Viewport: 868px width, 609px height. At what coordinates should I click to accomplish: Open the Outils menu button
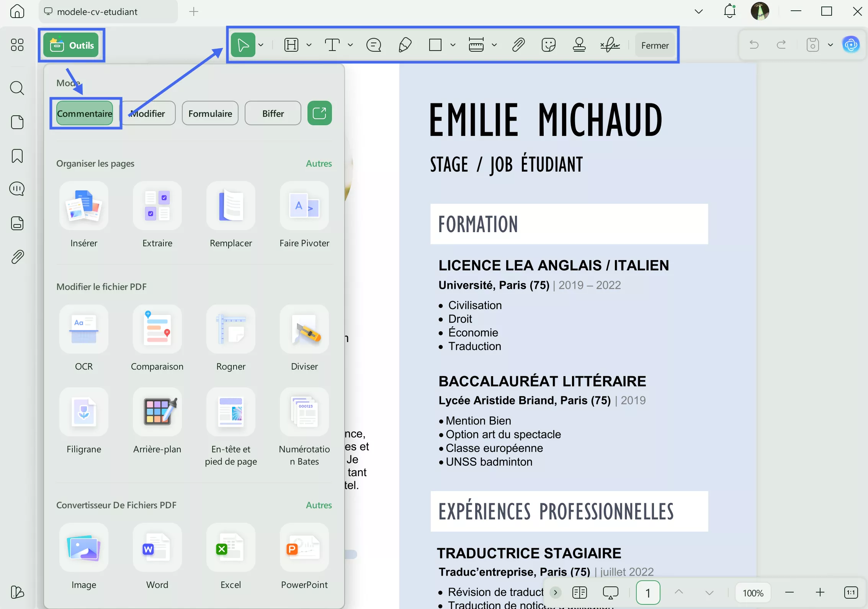[x=71, y=45]
